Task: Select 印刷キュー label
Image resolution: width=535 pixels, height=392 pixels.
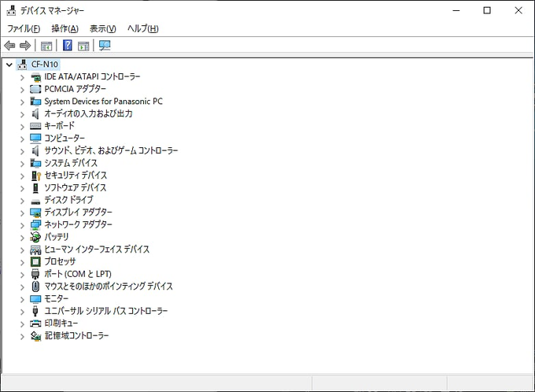Action: [x=61, y=324]
